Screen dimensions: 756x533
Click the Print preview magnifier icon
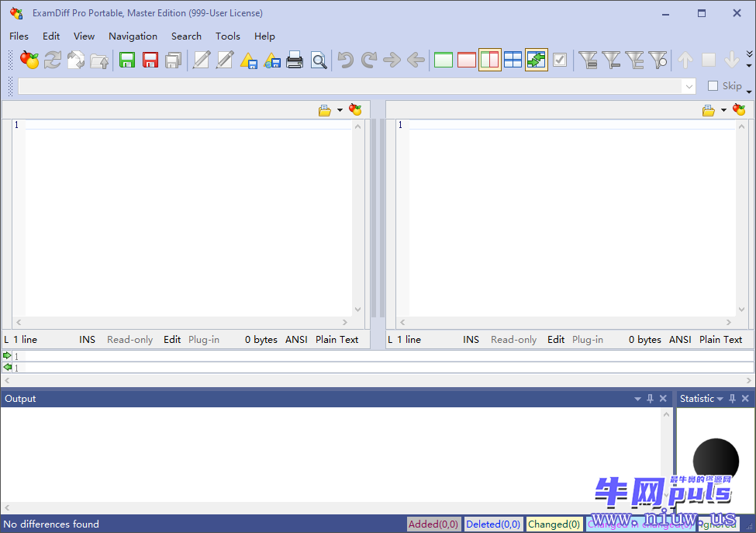click(x=318, y=61)
